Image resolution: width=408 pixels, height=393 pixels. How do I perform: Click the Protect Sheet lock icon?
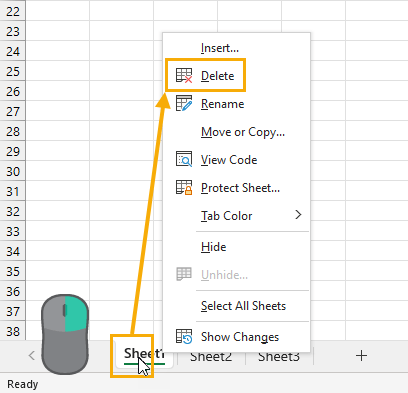(x=184, y=187)
